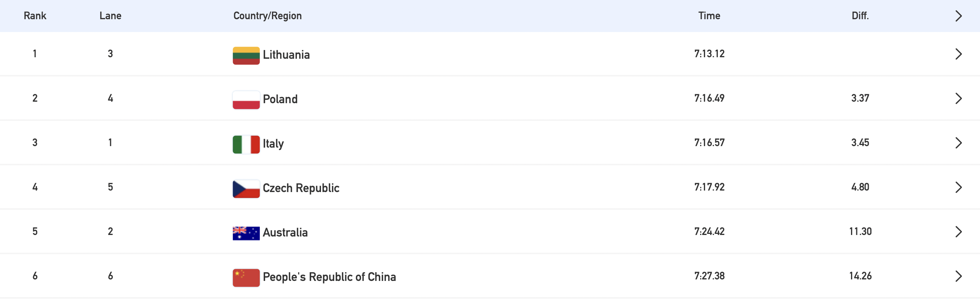Viewport: 980px width, 299px height.
Task: Click the Poland flag icon
Action: tap(246, 100)
